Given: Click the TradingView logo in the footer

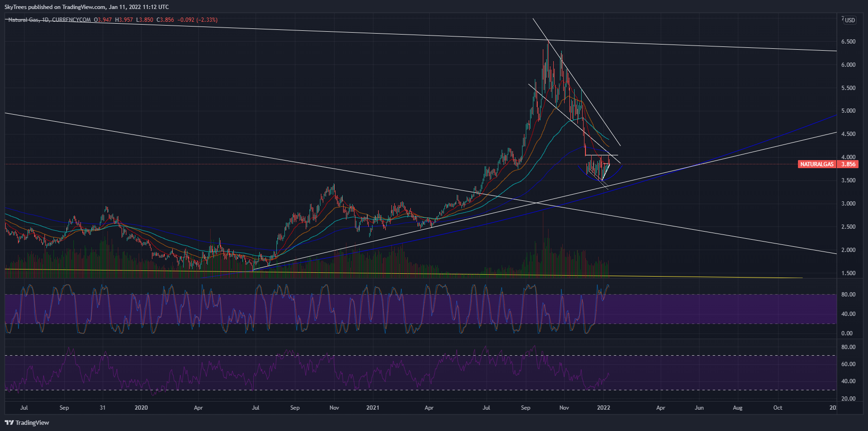Looking at the screenshot, I should [x=27, y=422].
